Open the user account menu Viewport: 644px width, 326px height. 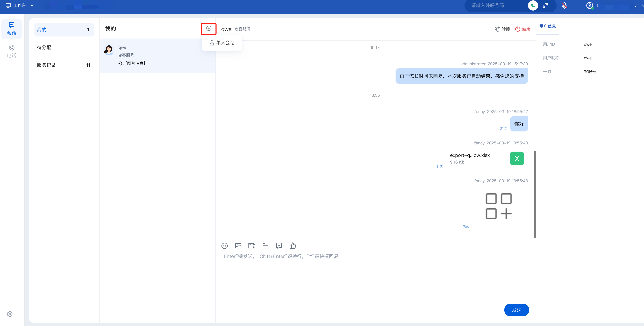pos(590,5)
